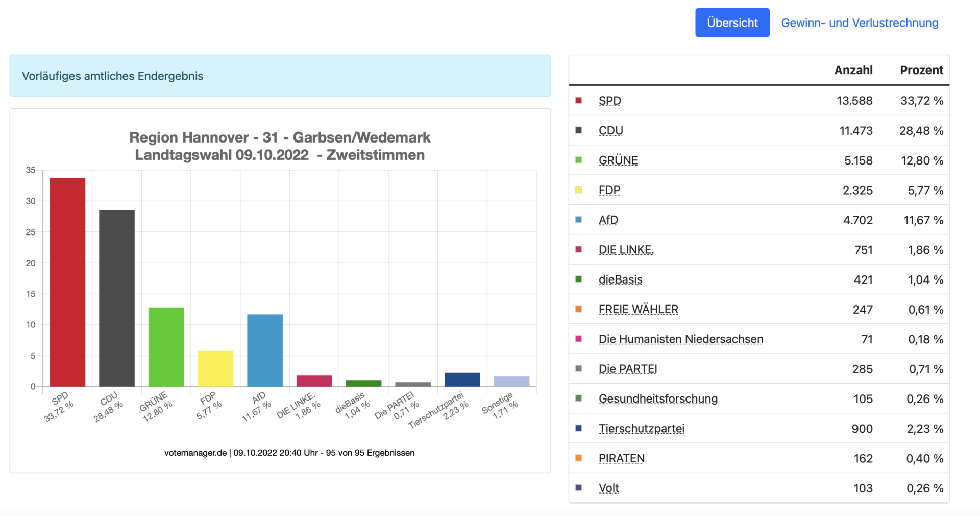Click the yellow FDP color square
Image resolution: width=980 pixels, height=516 pixels.
[578, 190]
